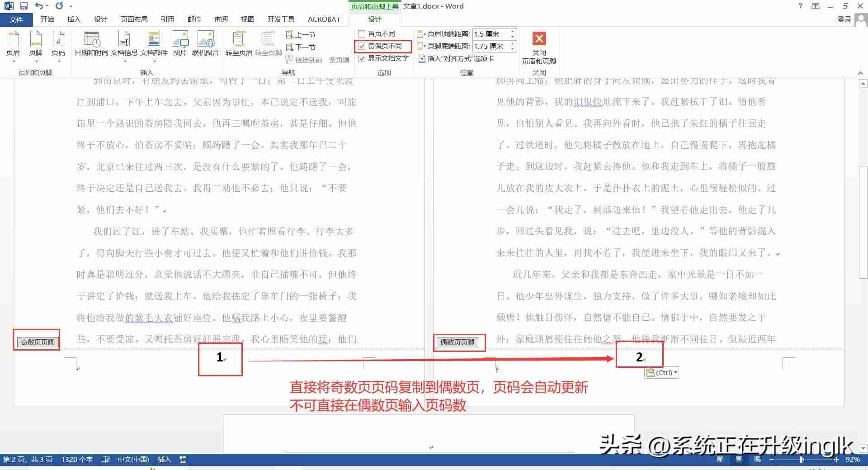868x470 pixels.
Task: Increase 页眉顶端距离 spinner value
Action: coord(512,32)
